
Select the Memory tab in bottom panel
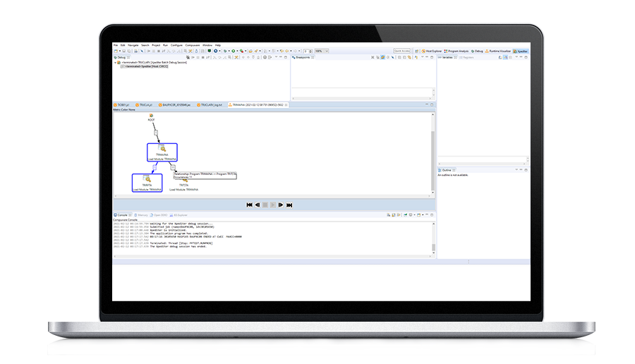[x=142, y=214]
